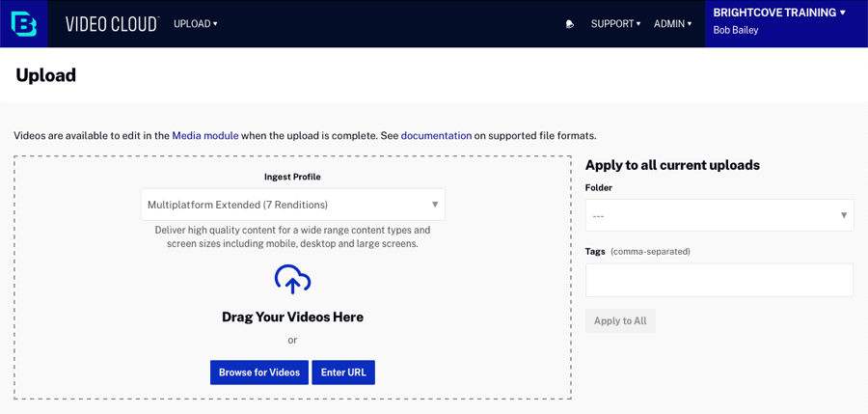The width and height of the screenshot is (868, 414).
Task: Open the UPLOAD module menu
Action: tap(195, 24)
